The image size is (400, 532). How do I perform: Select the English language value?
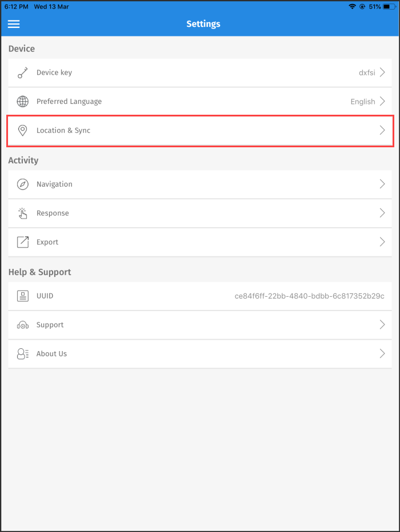pos(362,101)
